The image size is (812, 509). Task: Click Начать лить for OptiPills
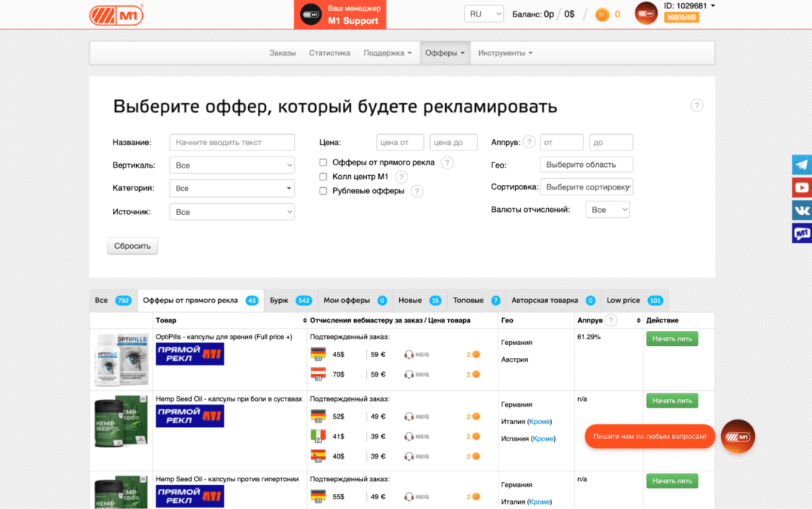coord(671,338)
